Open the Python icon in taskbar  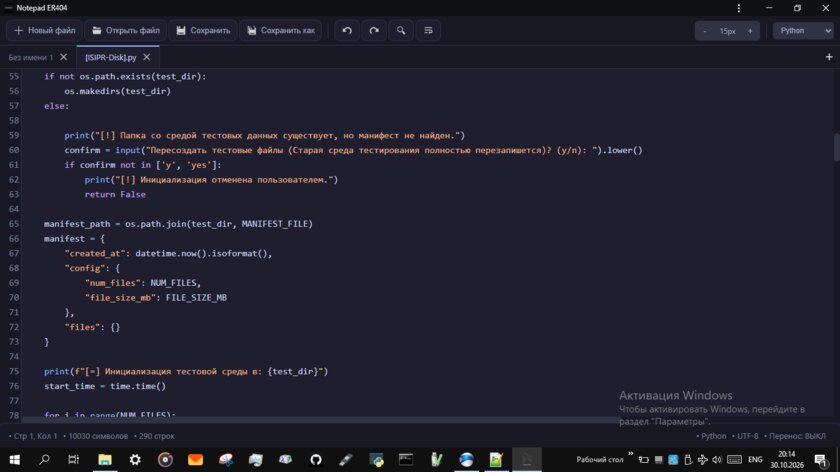376,460
